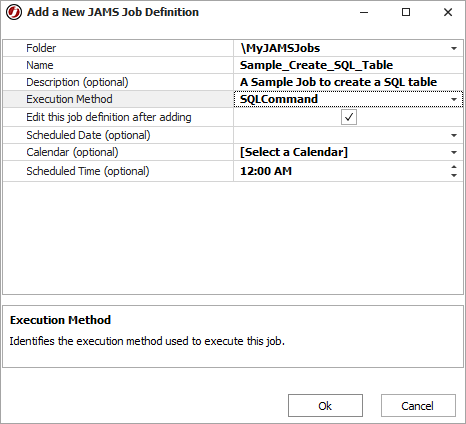Click the \MyJAMSJobs folder value
Image resolution: width=466 pixels, height=424 pixels.
(x=280, y=48)
